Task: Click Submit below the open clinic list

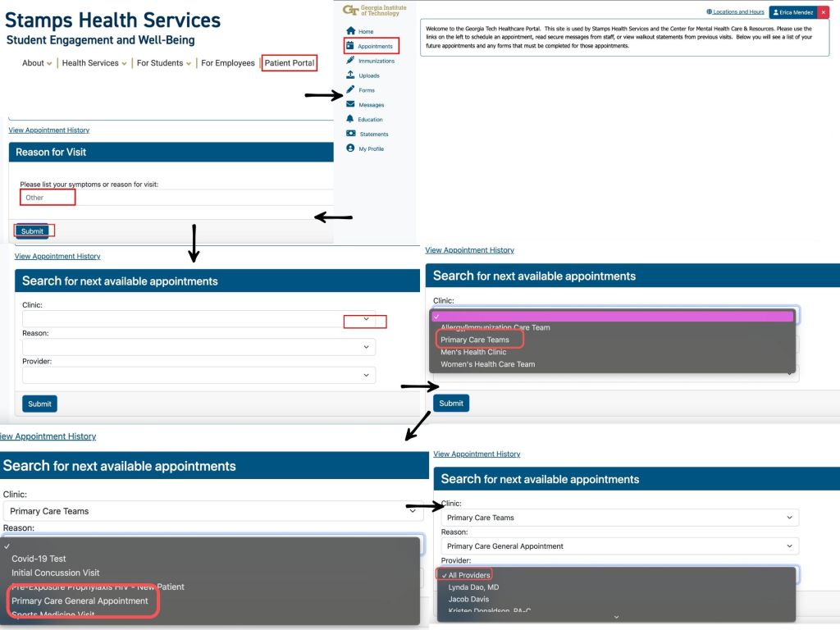Action: click(x=451, y=404)
